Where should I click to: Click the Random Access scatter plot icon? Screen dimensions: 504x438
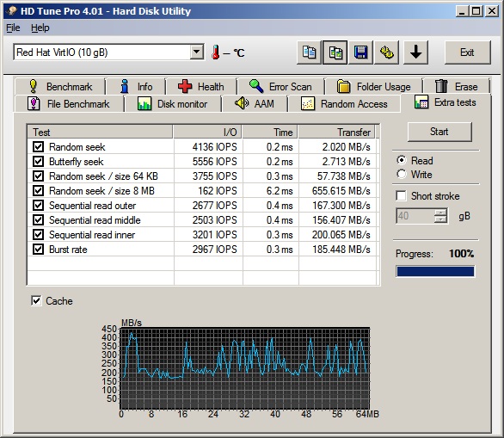pos(308,103)
